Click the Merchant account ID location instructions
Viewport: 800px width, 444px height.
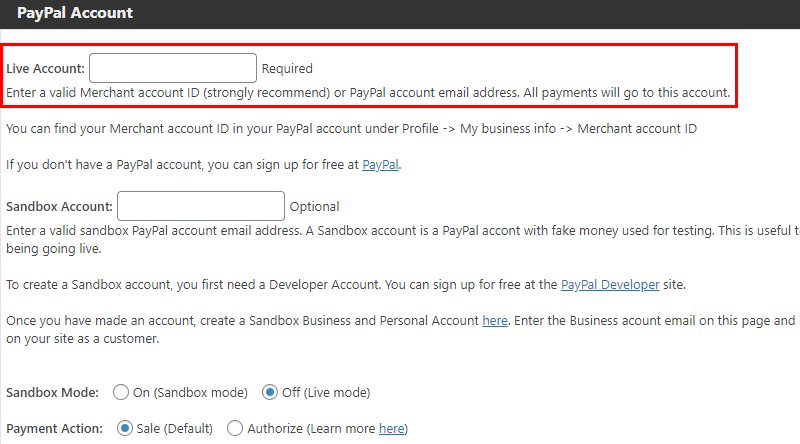352,129
